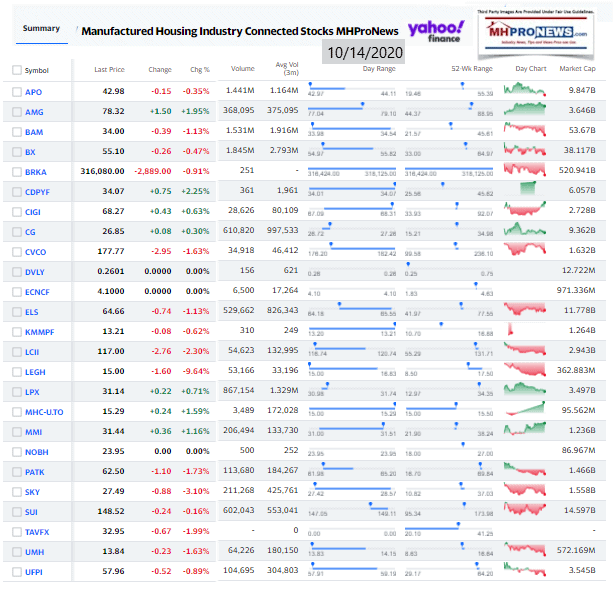Sort by the Market Cap column

(x=576, y=70)
